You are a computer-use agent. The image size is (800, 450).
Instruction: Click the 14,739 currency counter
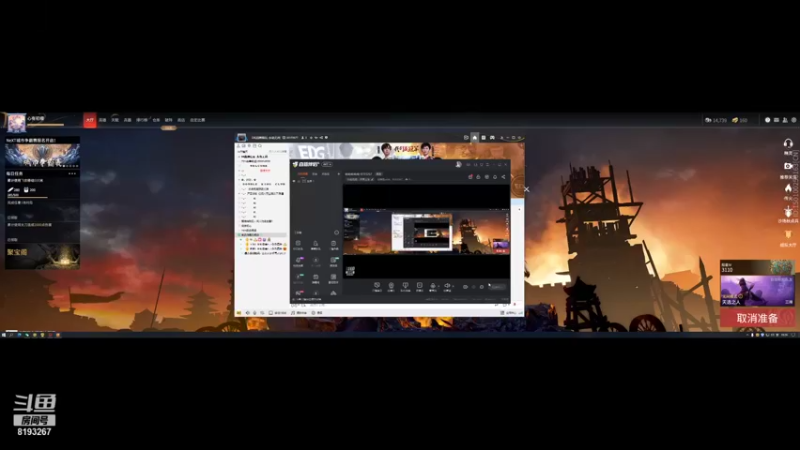[x=716, y=120]
